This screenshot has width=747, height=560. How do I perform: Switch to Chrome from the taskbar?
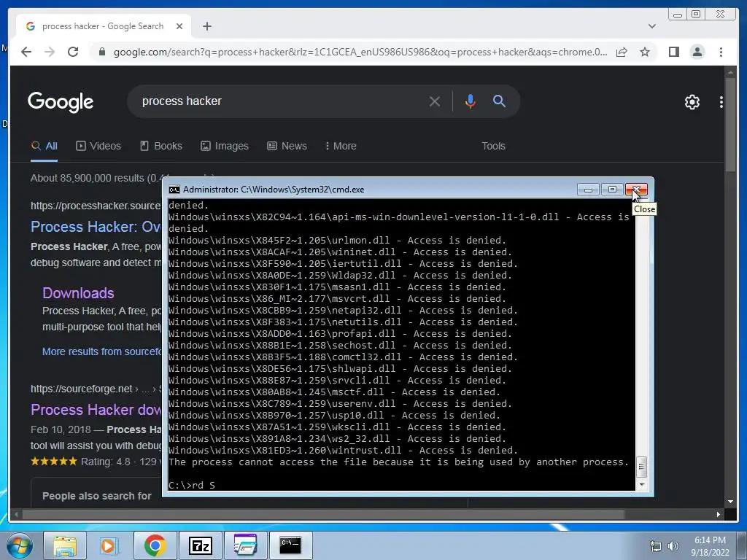pos(155,545)
